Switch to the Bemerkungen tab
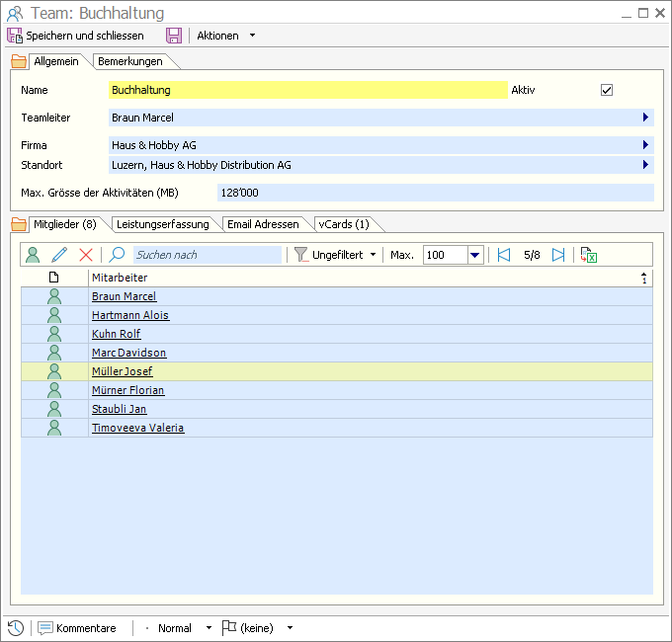The image size is (672, 642). [130, 61]
